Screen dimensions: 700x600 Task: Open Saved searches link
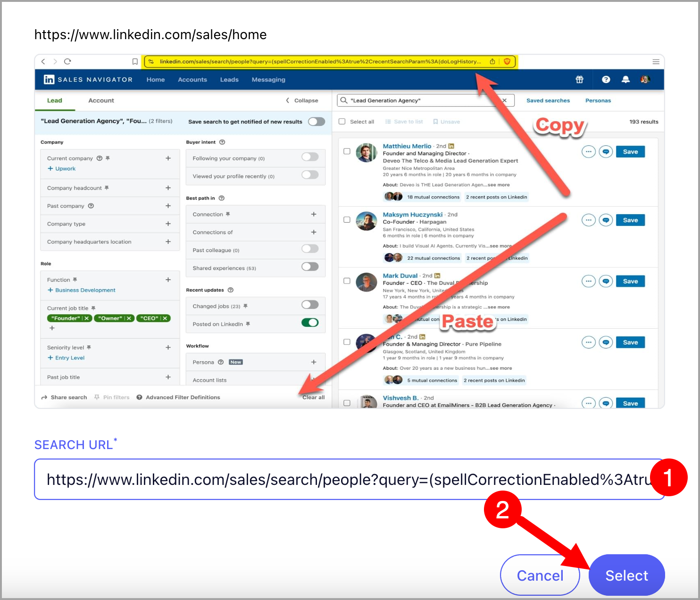[548, 100]
